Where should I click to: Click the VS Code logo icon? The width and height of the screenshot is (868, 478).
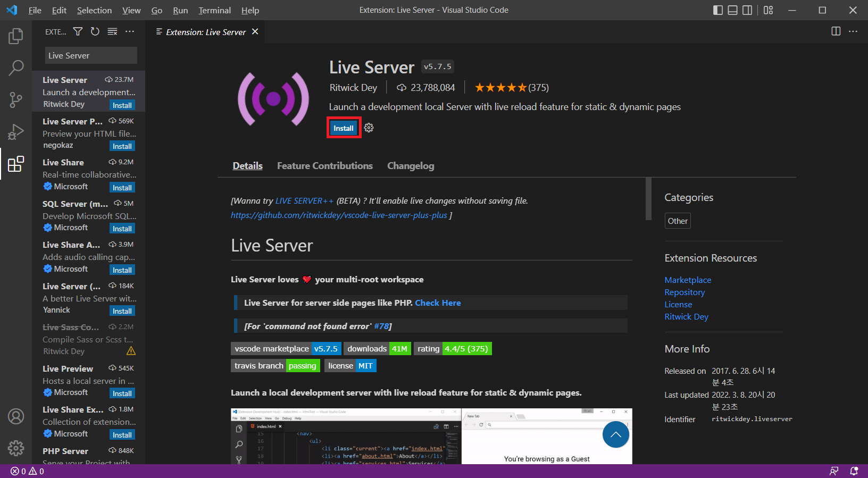(x=12, y=10)
